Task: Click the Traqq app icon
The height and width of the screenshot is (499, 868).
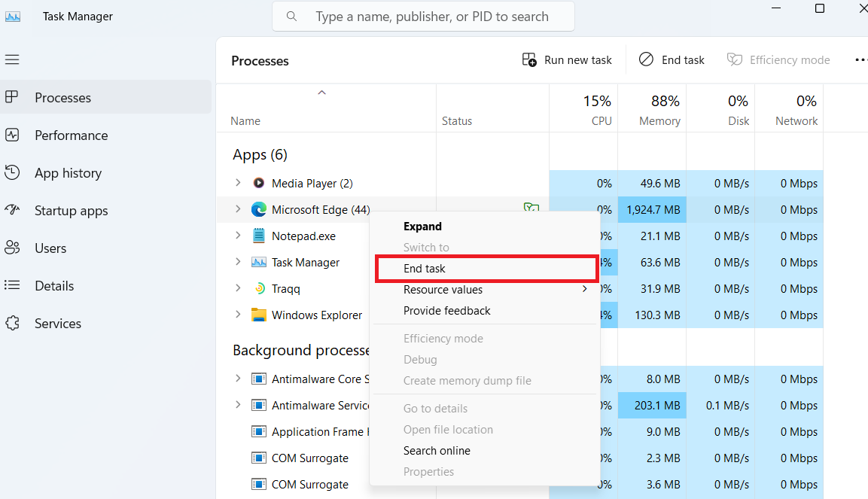Action: (259, 289)
